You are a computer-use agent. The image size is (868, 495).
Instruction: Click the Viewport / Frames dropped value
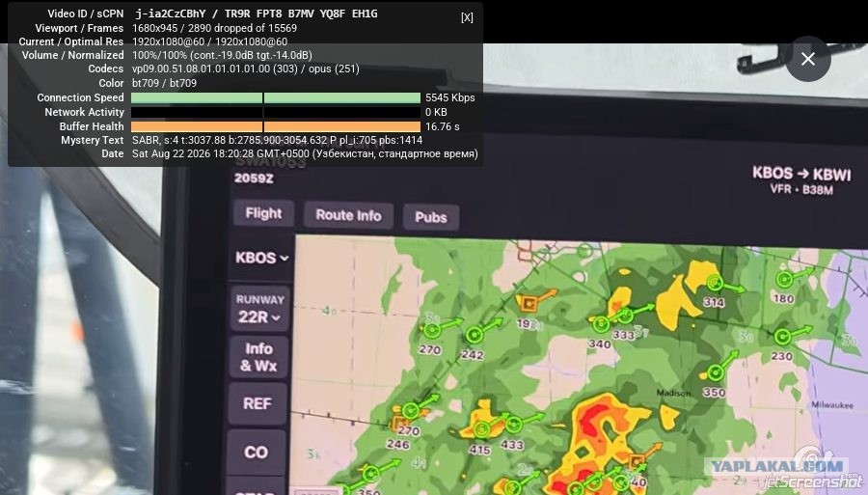[x=214, y=28]
